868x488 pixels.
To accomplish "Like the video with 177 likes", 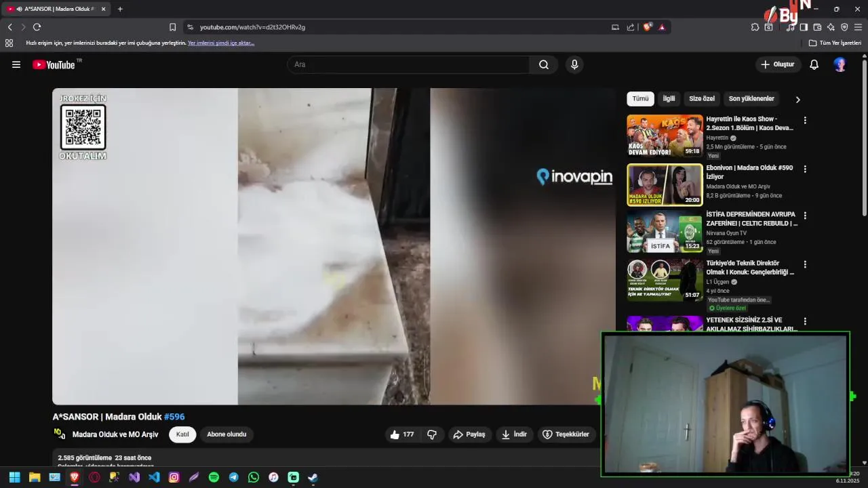I will point(401,434).
